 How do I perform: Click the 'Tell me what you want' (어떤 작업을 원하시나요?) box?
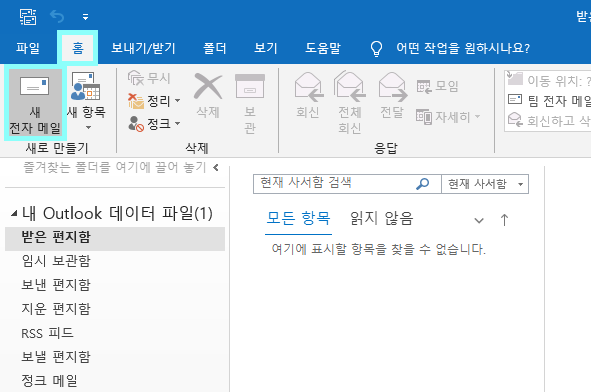(x=463, y=48)
